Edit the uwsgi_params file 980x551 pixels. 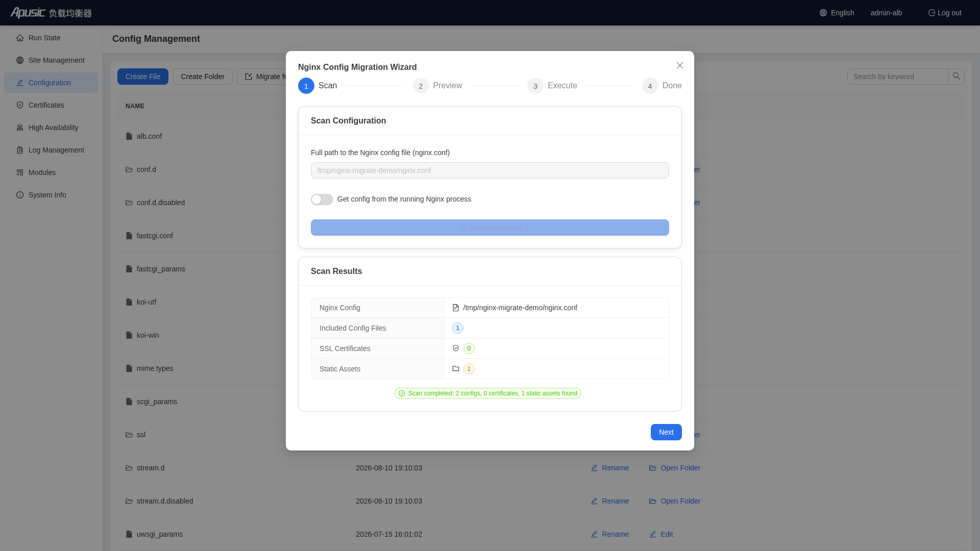tap(661, 534)
